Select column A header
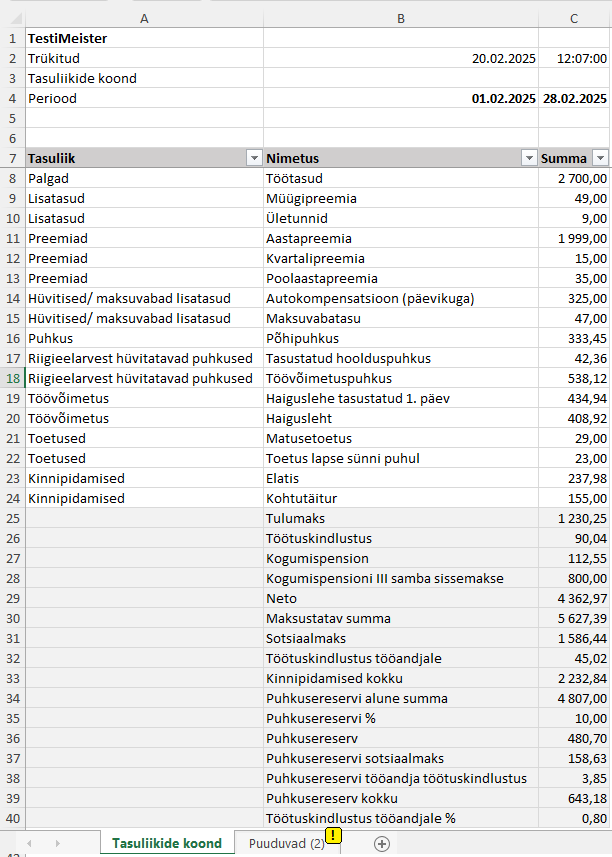The width and height of the screenshot is (612, 857). click(x=145, y=18)
